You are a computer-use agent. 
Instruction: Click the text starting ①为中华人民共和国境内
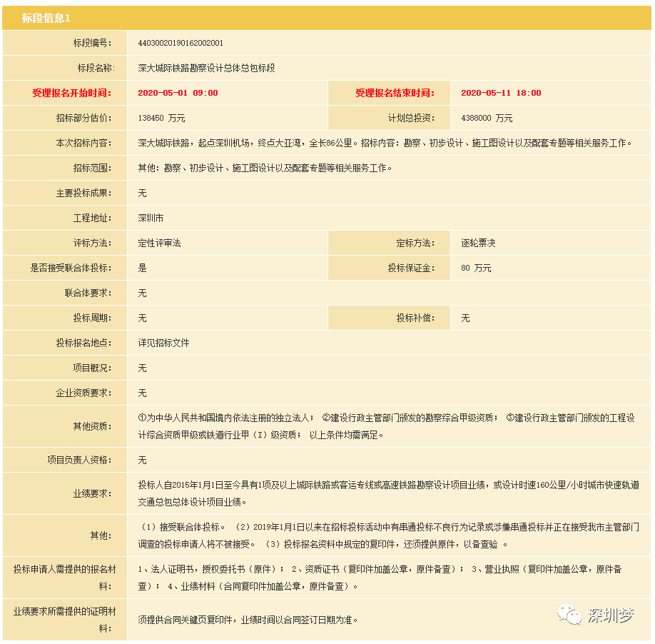[387, 426]
